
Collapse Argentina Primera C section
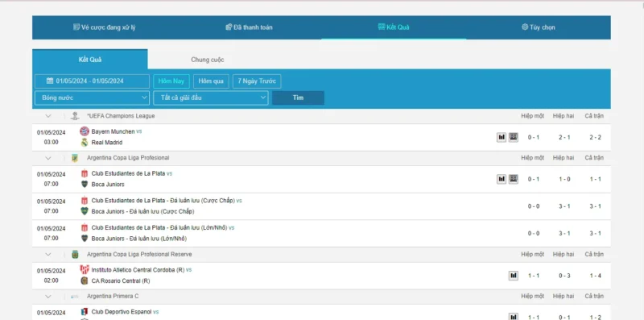tap(48, 296)
